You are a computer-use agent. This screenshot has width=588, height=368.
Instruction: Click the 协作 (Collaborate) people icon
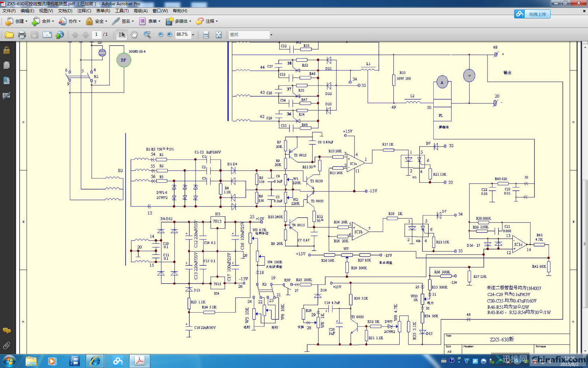[x=62, y=21]
